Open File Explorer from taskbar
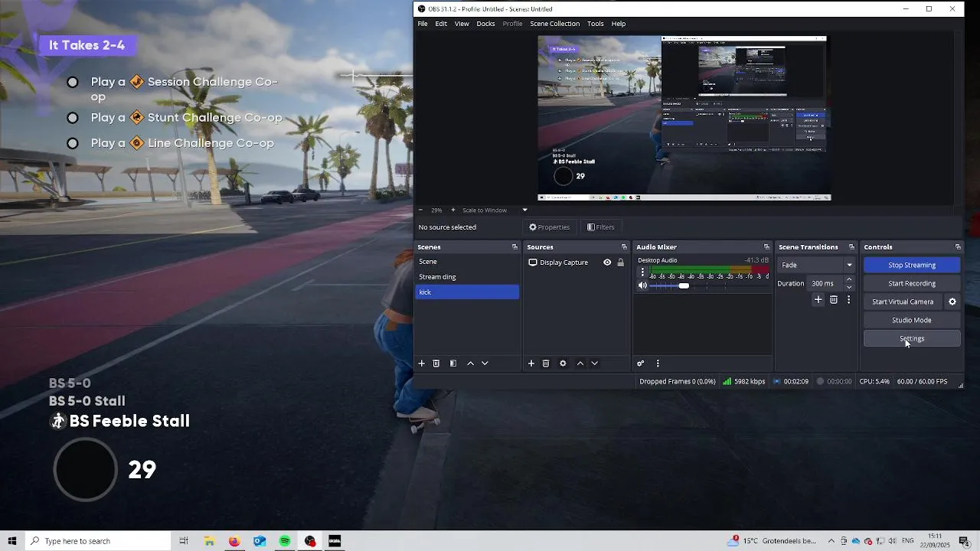980x551 pixels. pos(209,541)
